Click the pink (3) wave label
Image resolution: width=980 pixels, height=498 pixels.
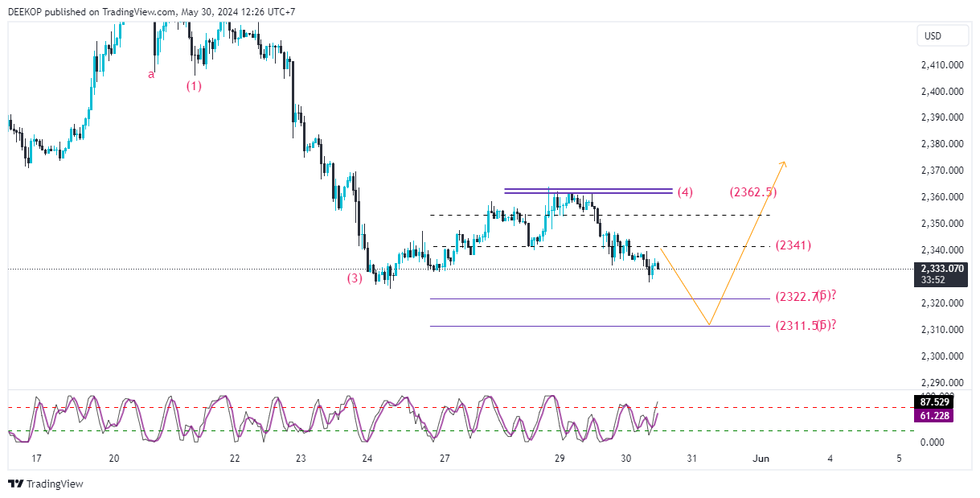pos(355,278)
